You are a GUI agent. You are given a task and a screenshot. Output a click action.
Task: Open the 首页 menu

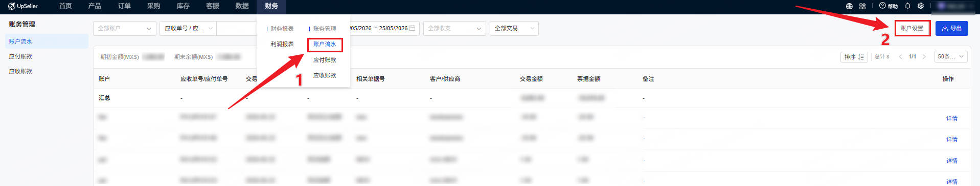[x=65, y=6]
